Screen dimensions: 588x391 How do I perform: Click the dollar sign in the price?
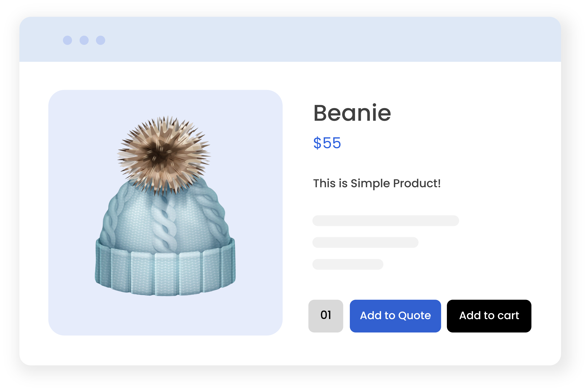click(317, 143)
